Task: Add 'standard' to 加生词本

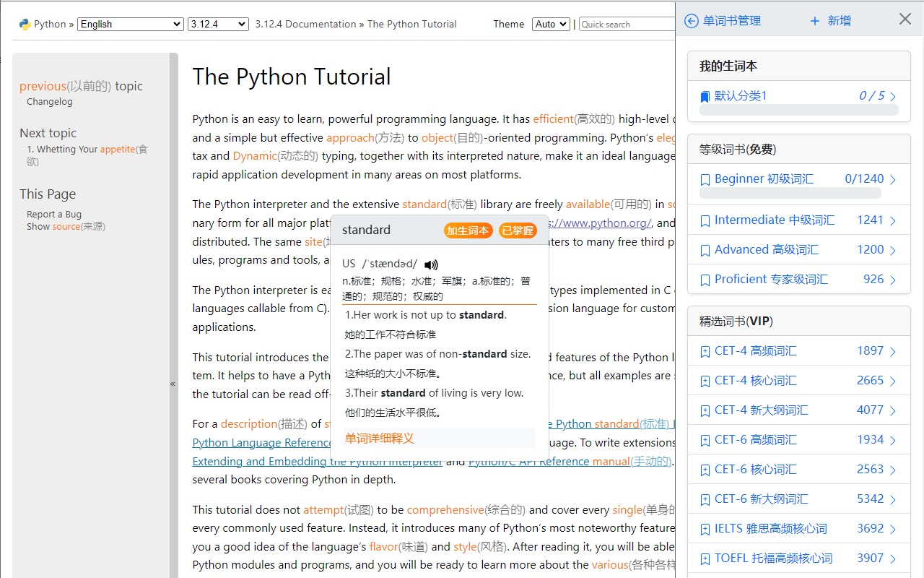Action: (x=468, y=230)
